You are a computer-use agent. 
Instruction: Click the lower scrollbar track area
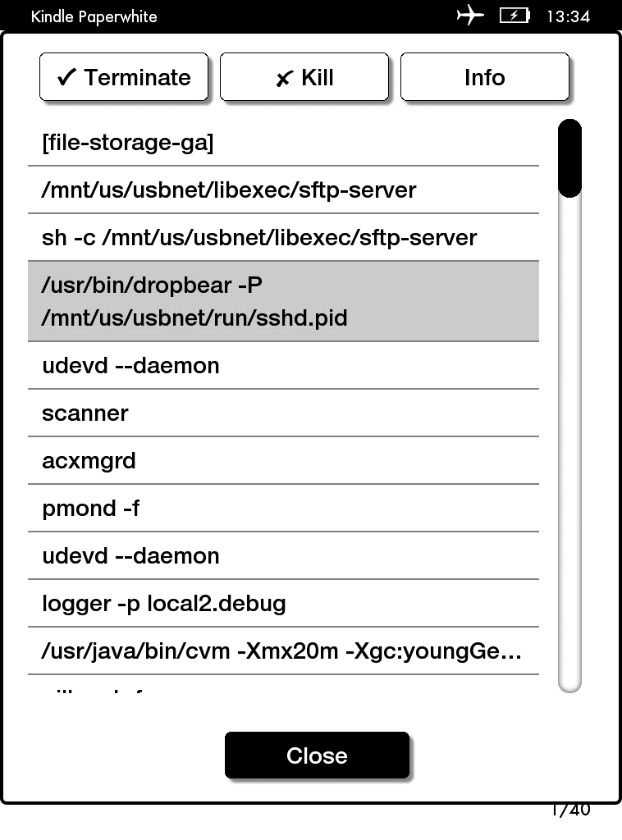tap(569, 492)
